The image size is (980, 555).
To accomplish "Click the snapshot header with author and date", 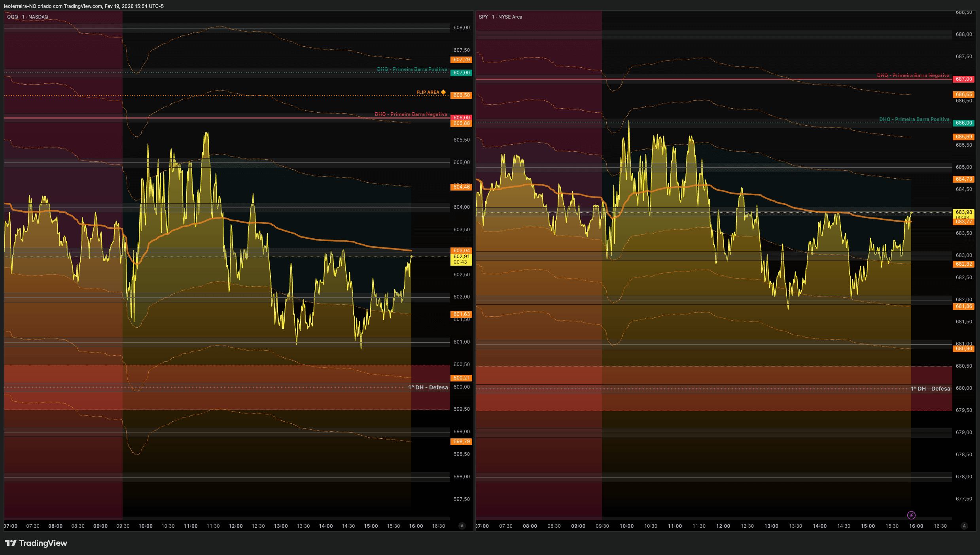I will (x=84, y=6).
